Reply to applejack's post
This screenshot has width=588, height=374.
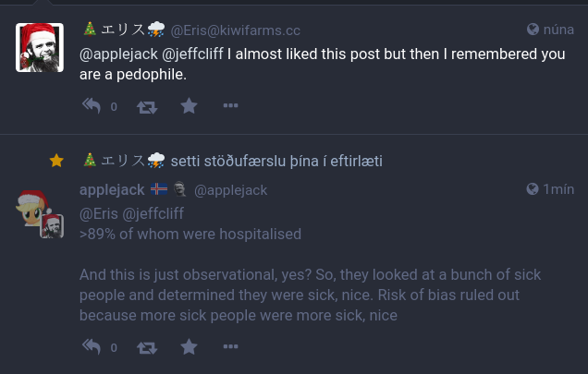[91, 347]
